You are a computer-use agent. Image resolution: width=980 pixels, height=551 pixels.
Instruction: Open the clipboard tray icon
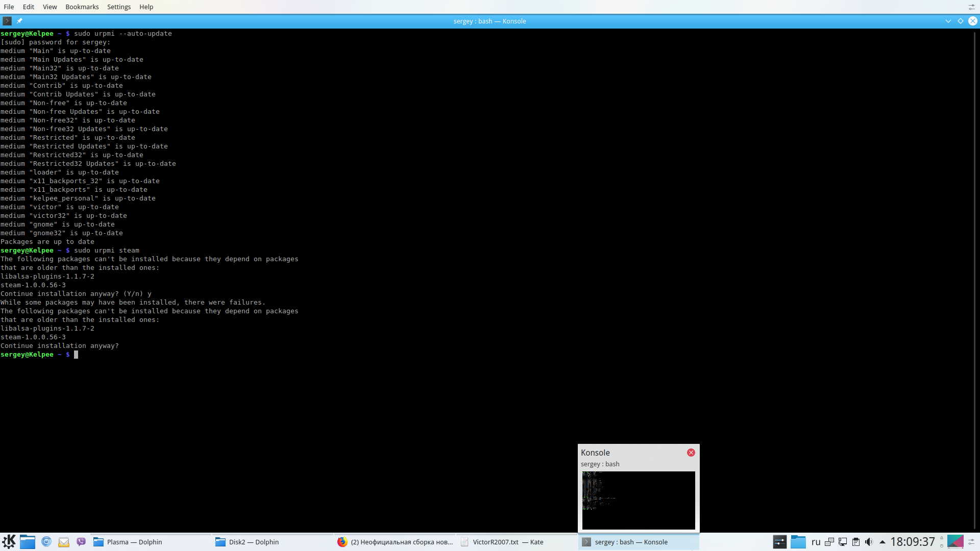point(856,542)
